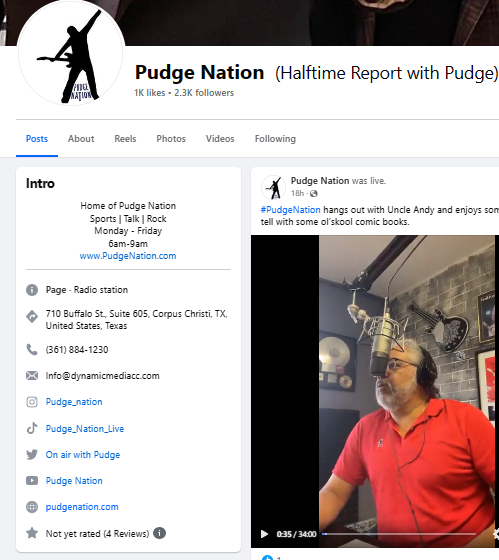Screen dimensions: 499x560
Task: Open Pudge Nation post author name
Action: 320,181
